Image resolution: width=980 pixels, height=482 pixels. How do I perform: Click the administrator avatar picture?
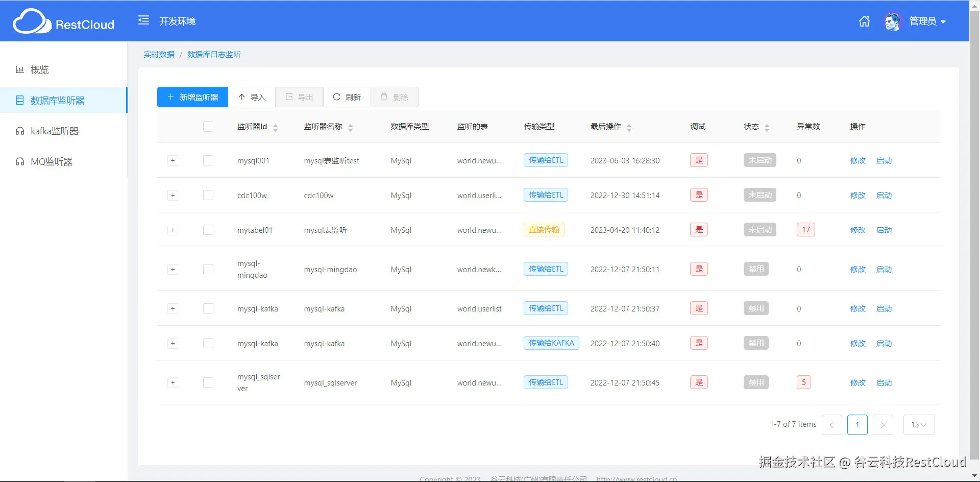tap(893, 21)
